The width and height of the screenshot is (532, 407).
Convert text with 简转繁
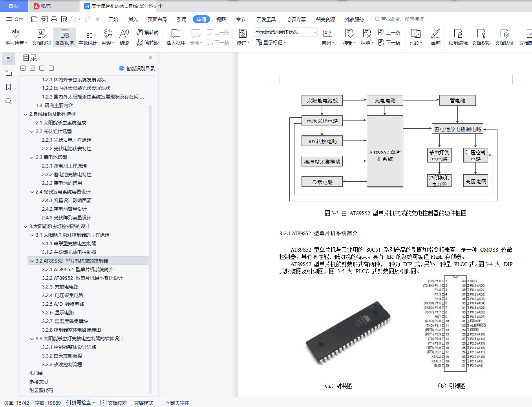148,43
